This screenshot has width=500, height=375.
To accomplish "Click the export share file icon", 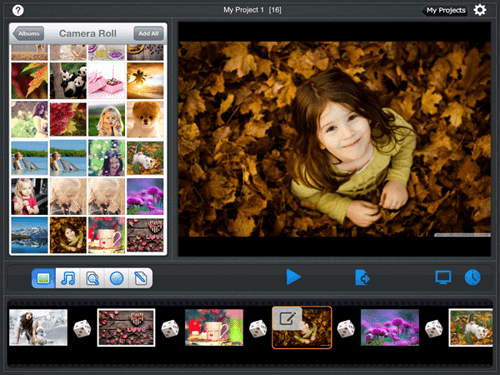I will tap(362, 278).
